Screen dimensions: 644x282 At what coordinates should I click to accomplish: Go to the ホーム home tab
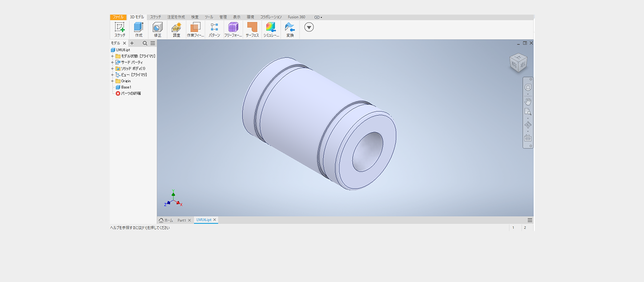click(166, 220)
